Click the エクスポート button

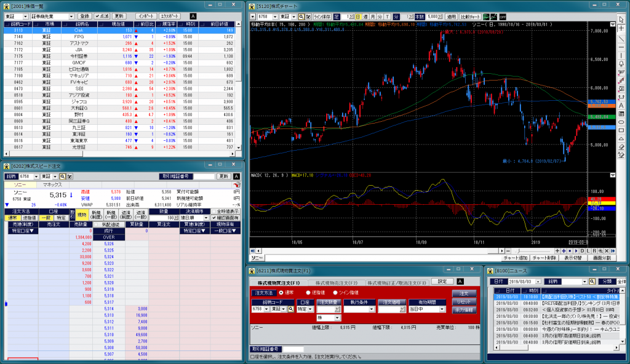[170, 17]
